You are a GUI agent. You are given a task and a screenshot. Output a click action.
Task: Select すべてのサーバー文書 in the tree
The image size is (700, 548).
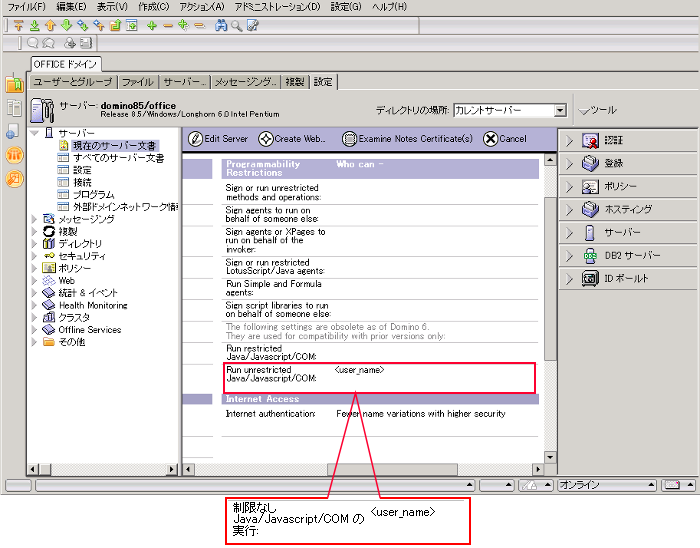coord(117,158)
